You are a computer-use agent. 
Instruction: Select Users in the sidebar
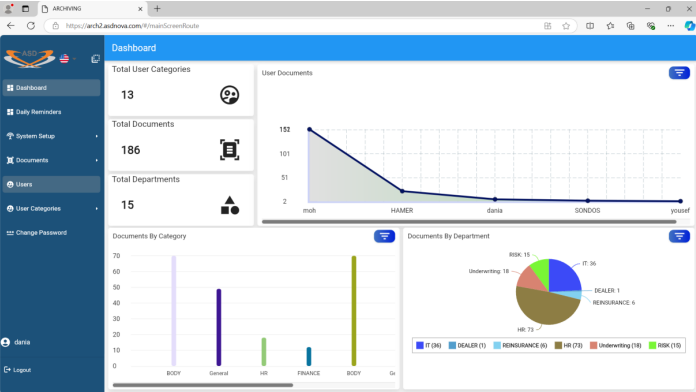51,184
